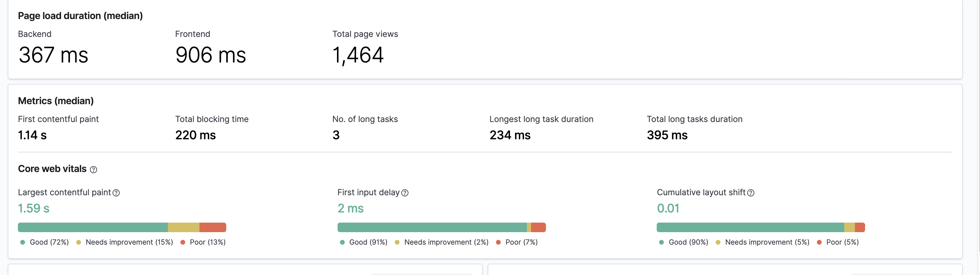The width and height of the screenshot is (980, 275).
Task: Click the First contentful paint label
Action: pos(58,119)
